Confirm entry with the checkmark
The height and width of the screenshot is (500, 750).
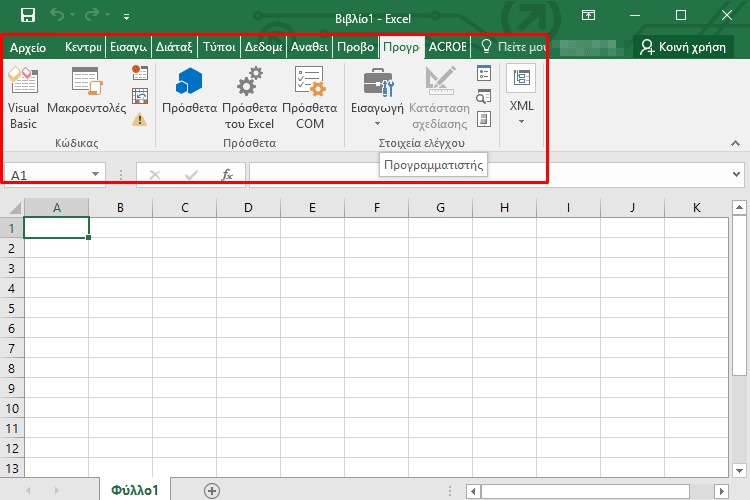[x=191, y=175]
